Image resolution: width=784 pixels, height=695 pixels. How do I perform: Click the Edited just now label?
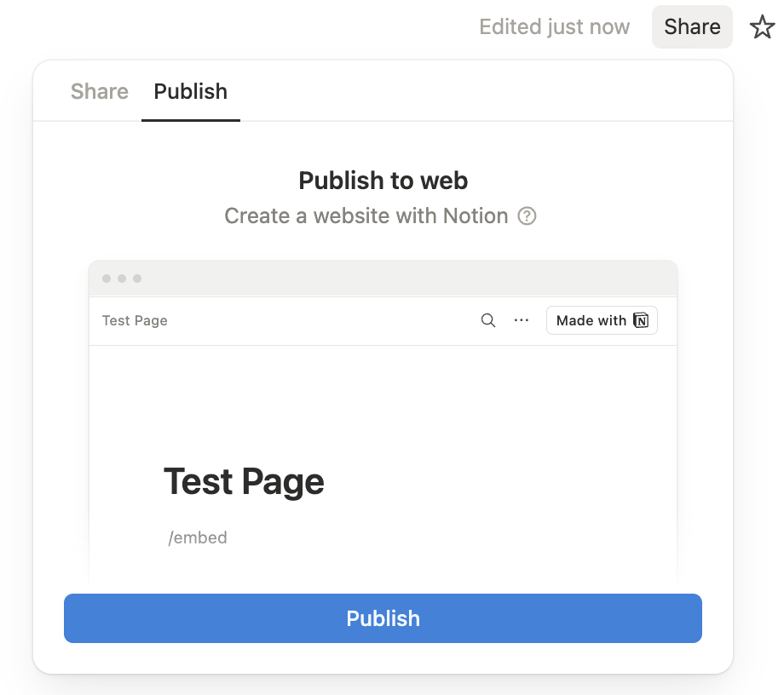(x=554, y=26)
